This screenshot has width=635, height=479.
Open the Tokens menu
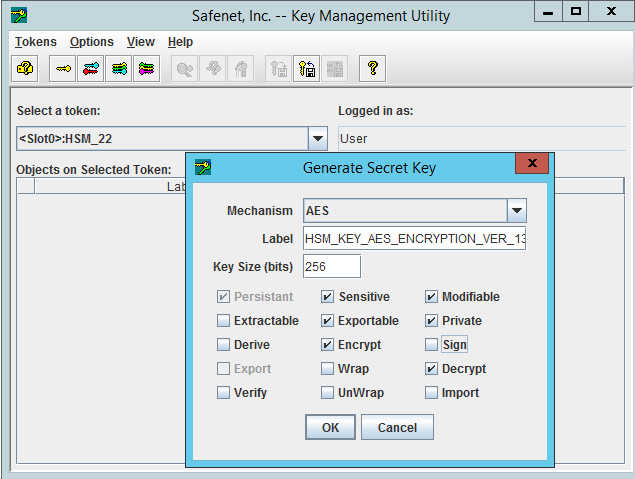point(35,42)
